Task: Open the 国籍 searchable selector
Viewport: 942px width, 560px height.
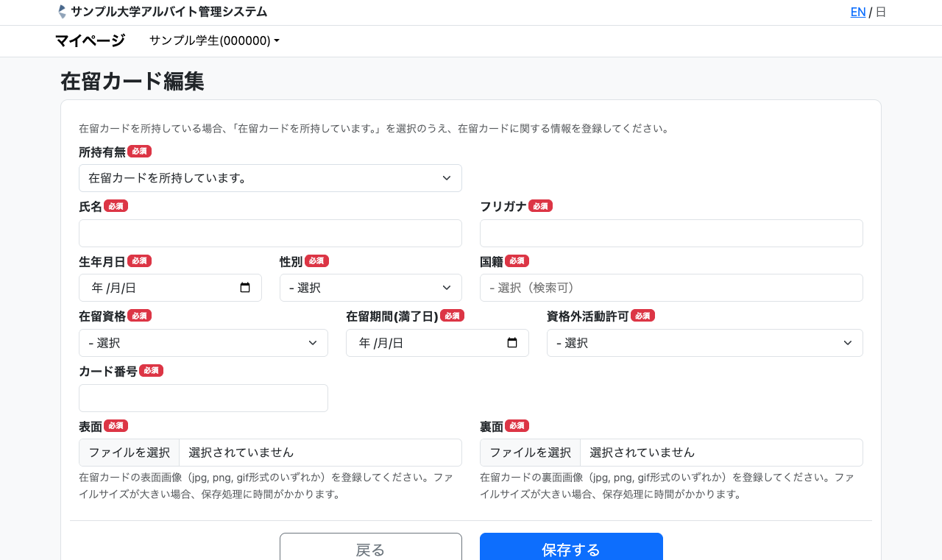Action: pos(671,288)
